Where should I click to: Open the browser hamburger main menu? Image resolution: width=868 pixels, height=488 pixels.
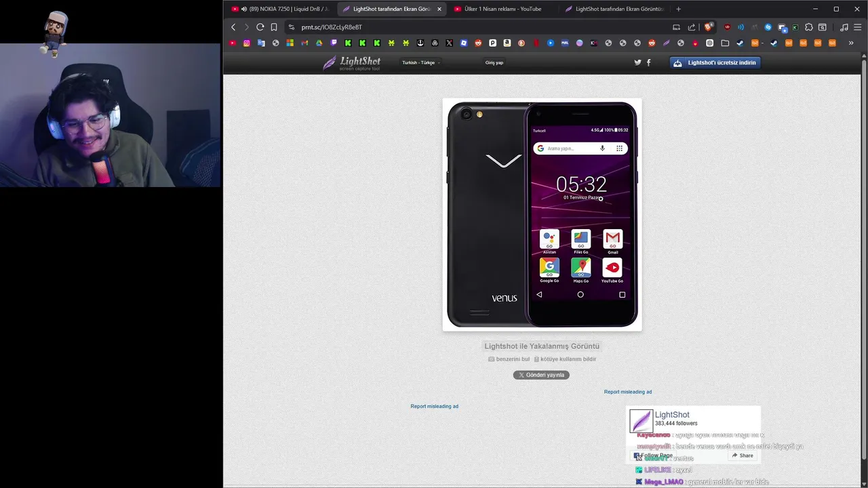(858, 27)
